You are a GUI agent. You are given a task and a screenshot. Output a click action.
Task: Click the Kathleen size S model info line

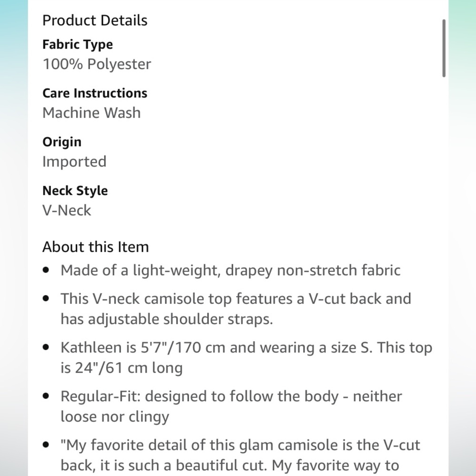246,347
